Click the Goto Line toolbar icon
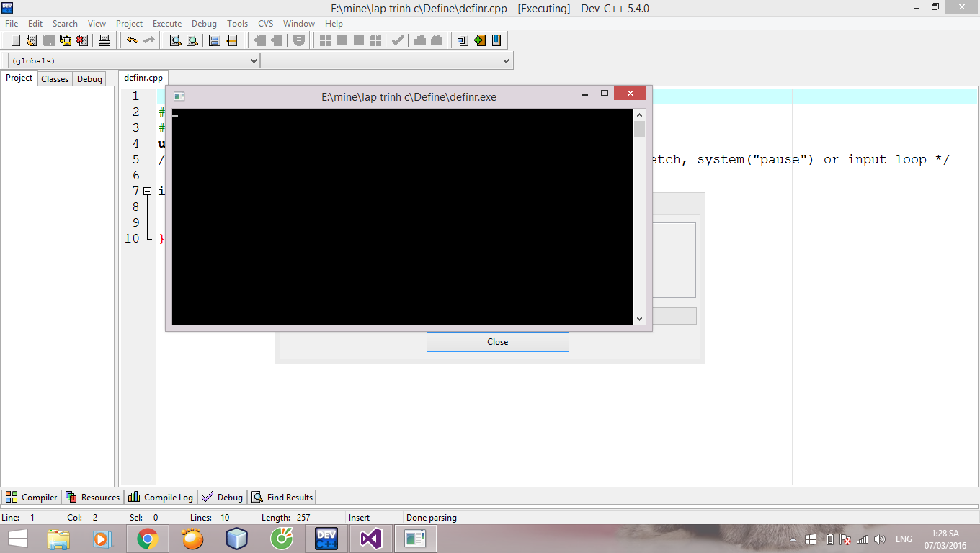This screenshot has width=980, height=553. (231, 40)
